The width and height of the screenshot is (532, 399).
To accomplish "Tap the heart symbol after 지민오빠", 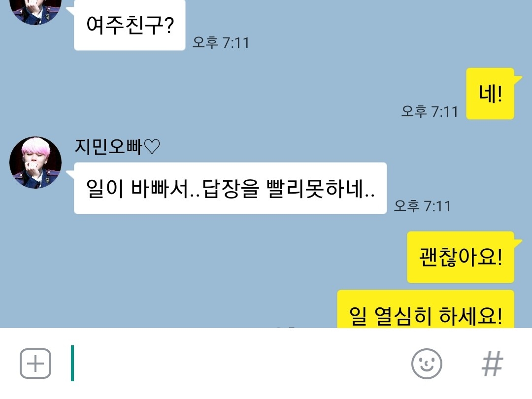I will tap(152, 147).
